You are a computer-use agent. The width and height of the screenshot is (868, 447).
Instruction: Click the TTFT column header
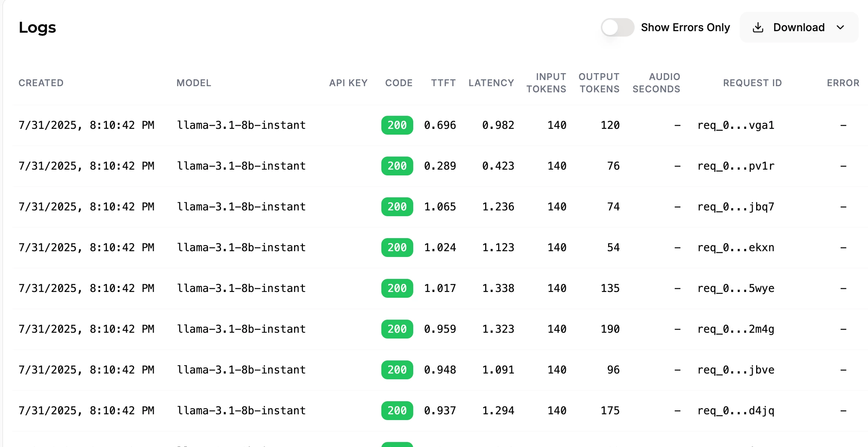pyautogui.click(x=443, y=83)
